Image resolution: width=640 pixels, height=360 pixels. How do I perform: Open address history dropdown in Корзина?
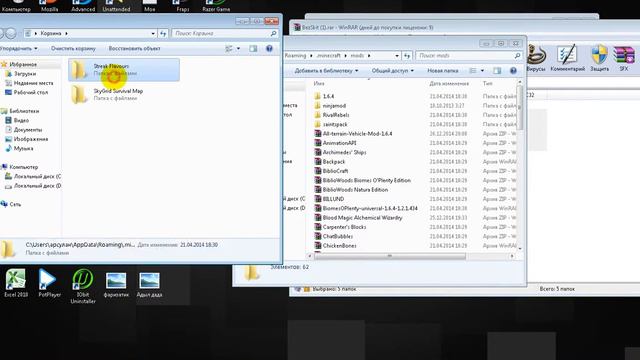coord(153,33)
